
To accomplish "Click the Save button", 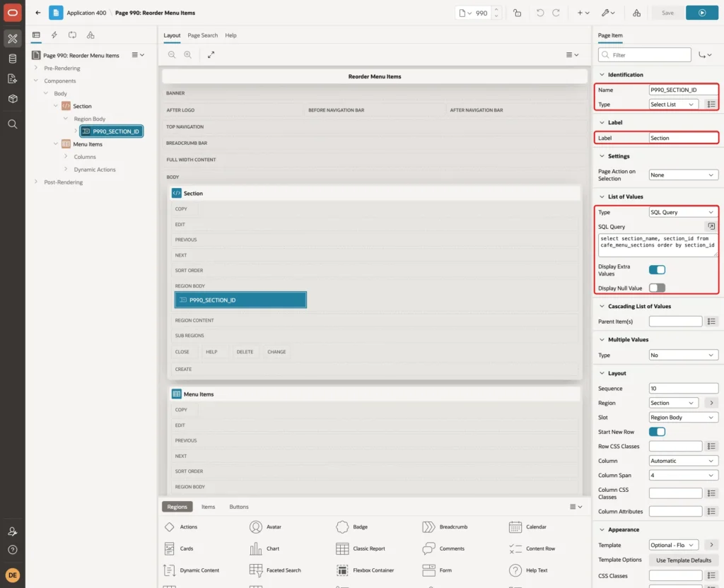I will [x=667, y=13].
